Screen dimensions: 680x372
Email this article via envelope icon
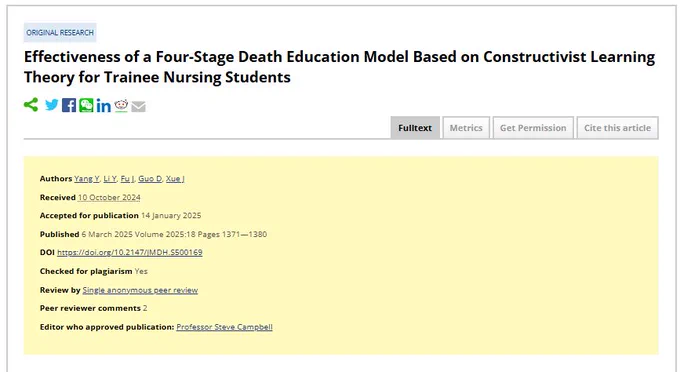[138, 106]
